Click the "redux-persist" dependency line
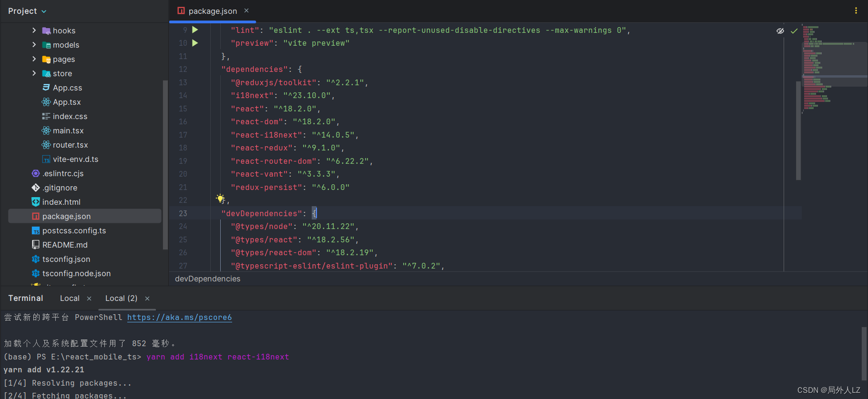Image resolution: width=868 pixels, height=399 pixels. tap(290, 188)
